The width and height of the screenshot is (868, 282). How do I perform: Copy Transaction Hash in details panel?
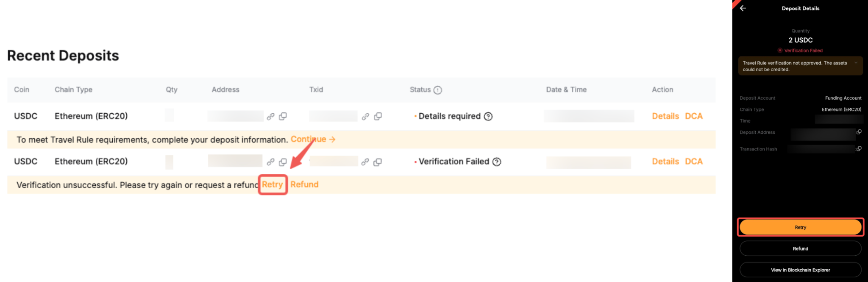pos(859,149)
